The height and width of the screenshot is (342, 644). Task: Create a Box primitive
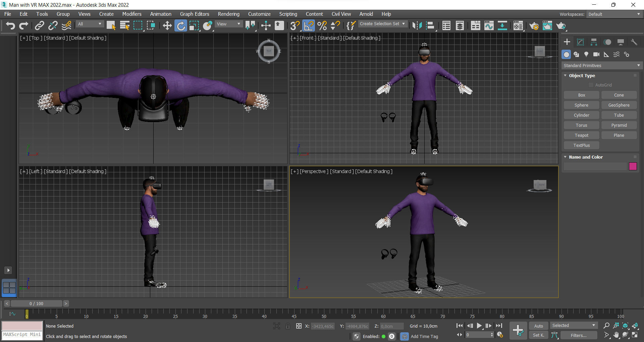pyautogui.click(x=582, y=95)
